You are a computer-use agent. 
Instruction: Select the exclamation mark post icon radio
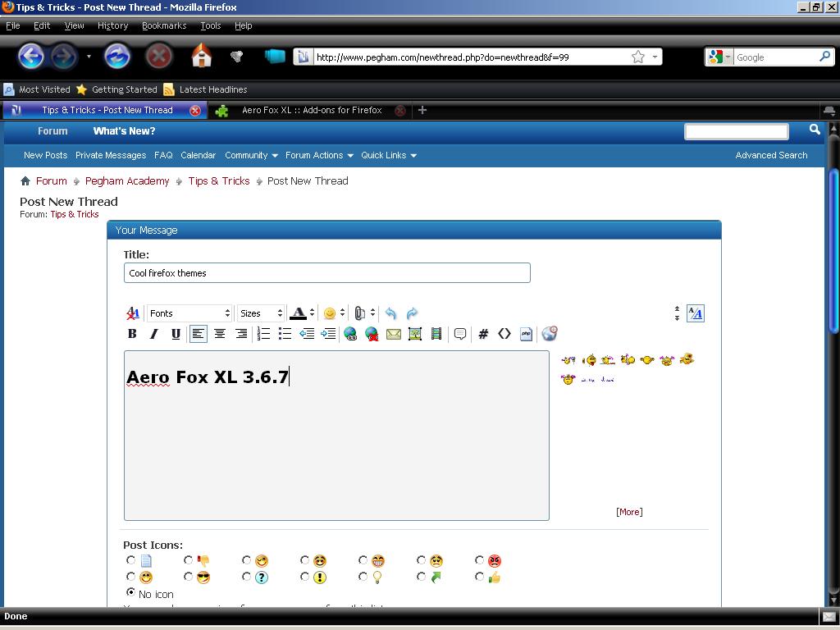pyautogui.click(x=305, y=577)
